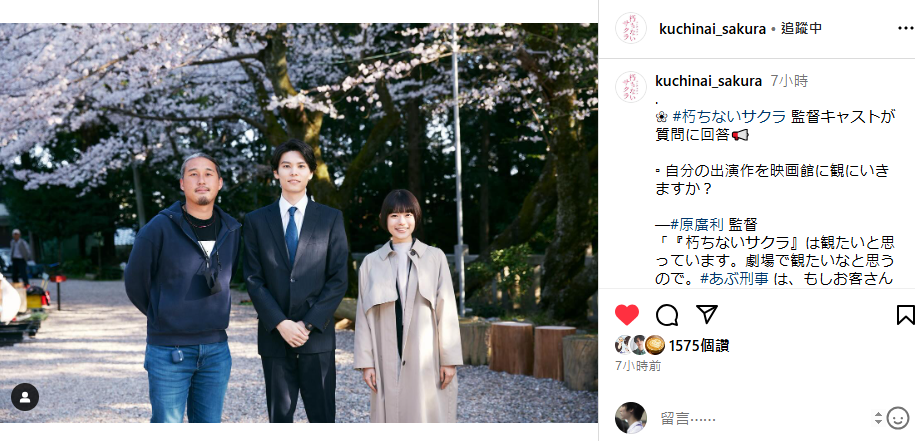
Task: Open the three-dot more options menu
Action: click(x=906, y=28)
